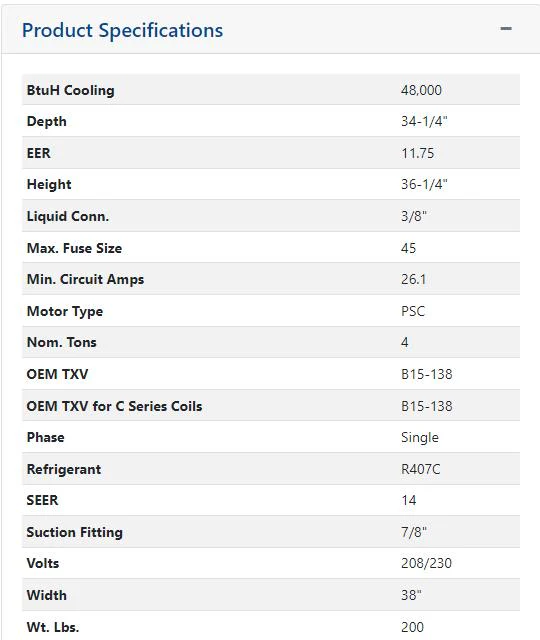Select OEM TXV for C Series Coils label
This screenshot has width=540, height=640.
[x=114, y=406]
